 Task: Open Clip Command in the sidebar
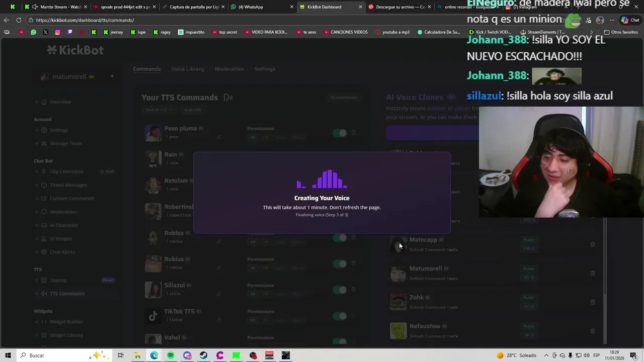click(66, 171)
